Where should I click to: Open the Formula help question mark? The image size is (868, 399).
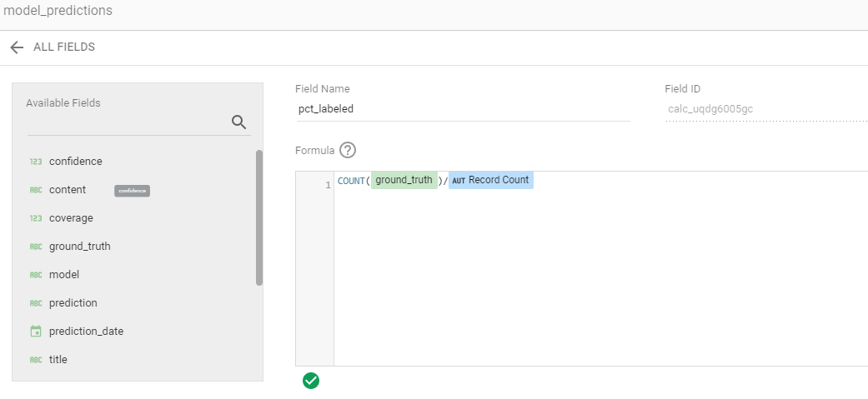[348, 150]
